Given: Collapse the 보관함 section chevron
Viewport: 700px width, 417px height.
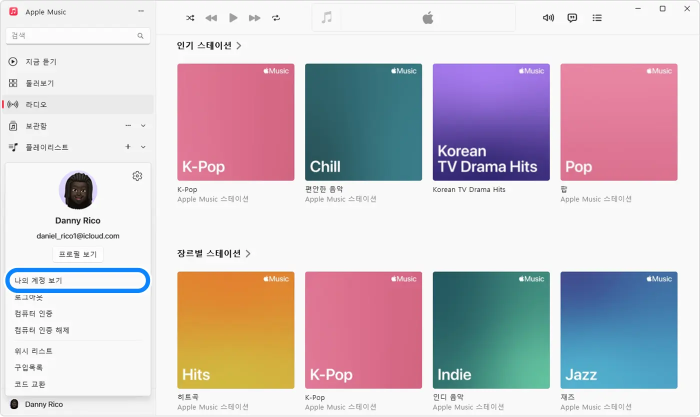Looking at the screenshot, I should point(143,126).
